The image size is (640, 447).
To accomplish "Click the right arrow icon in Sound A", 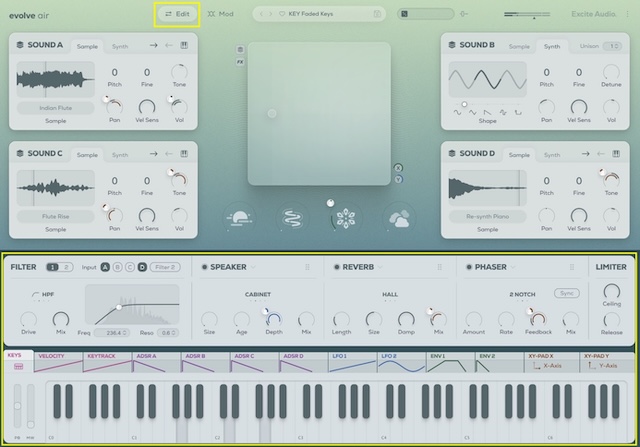I will [x=154, y=45].
